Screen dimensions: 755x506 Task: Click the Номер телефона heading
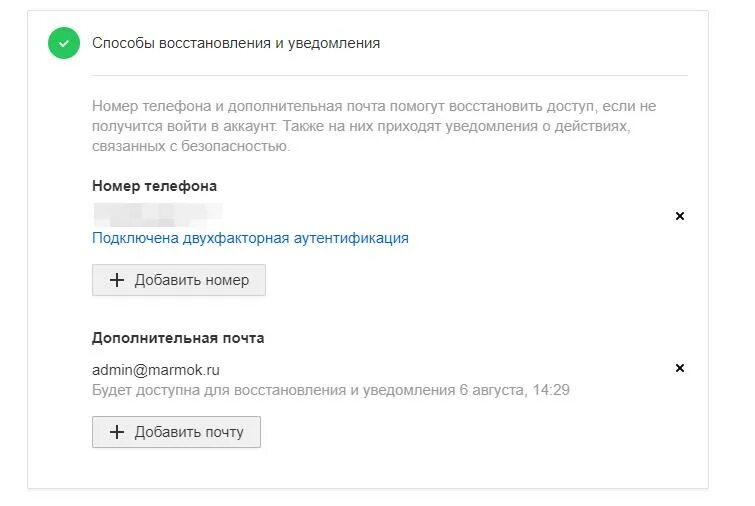154,186
